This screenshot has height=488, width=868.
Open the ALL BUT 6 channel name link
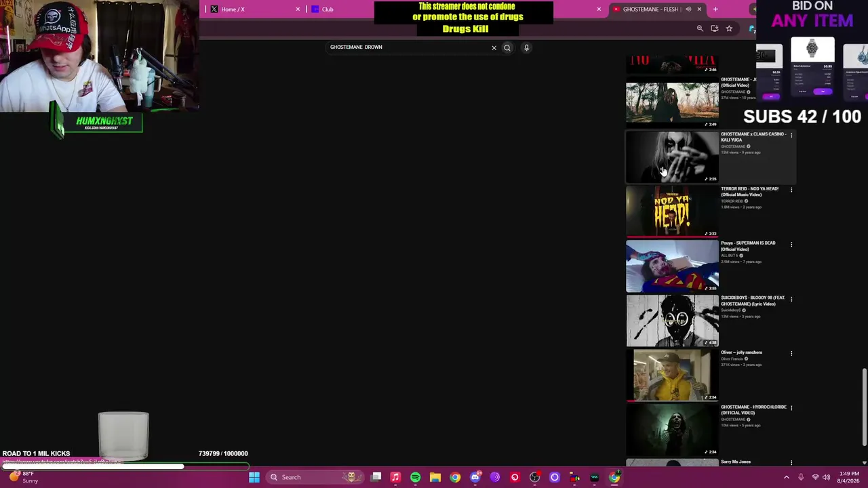[x=730, y=256]
